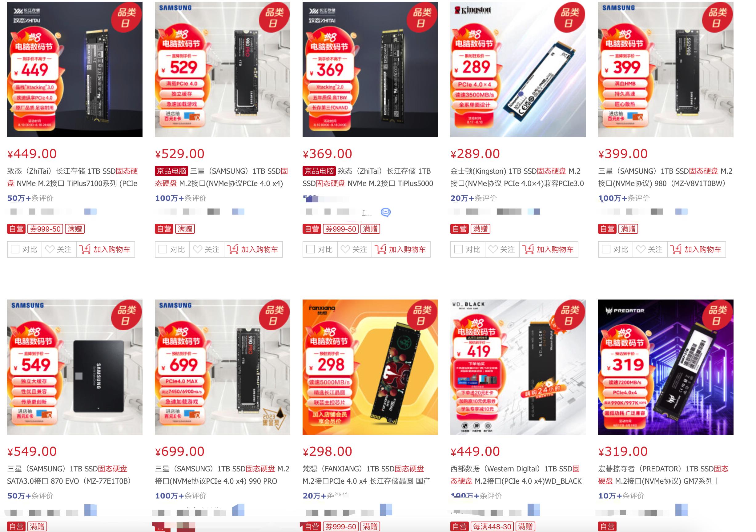
Task: Enable 对比 checkbox for Kingston ¥289 SSD
Action: [458, 249]
